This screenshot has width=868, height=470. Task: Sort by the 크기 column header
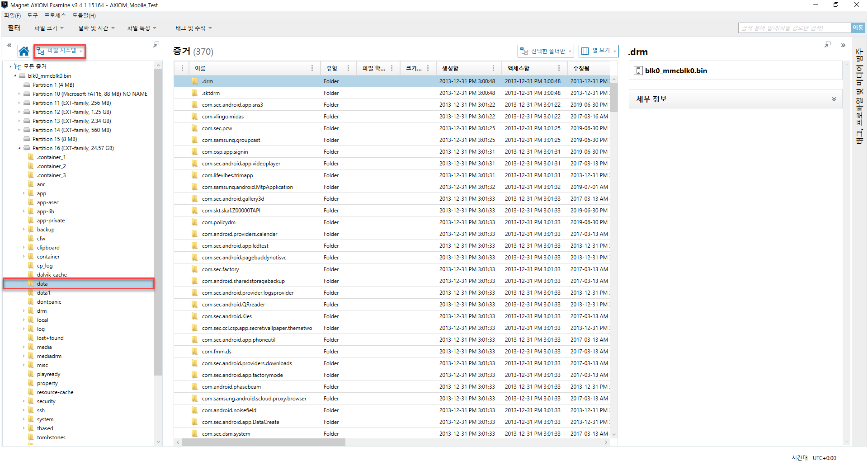(x=413, y=68)
